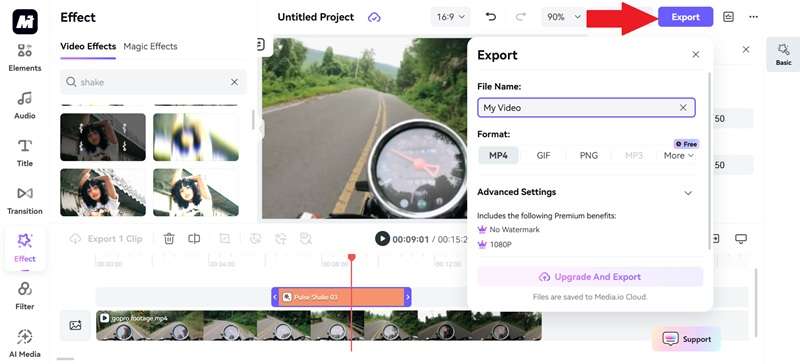Open the Transition panel in sidebar
The width and height of the screenshot is (800, 364).
tap(24, 200)
